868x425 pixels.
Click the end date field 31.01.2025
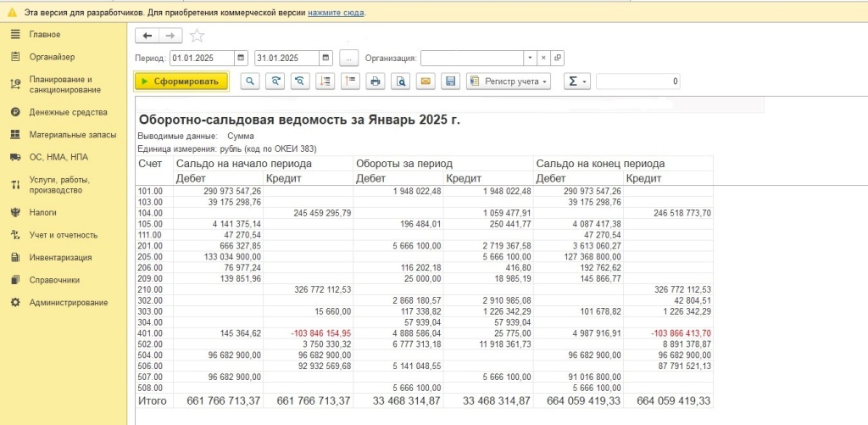tap(287, 58)
